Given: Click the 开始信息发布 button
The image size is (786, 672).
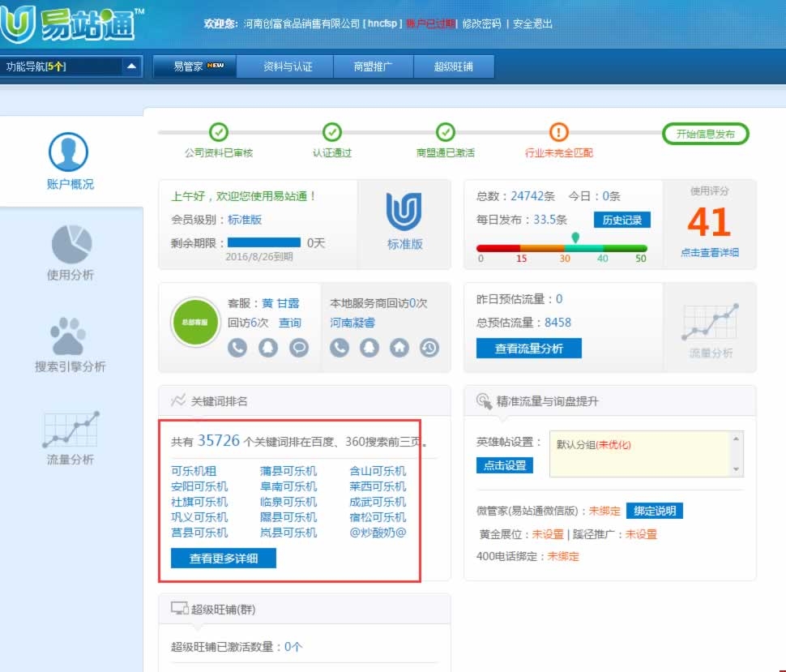Looking at the screenshot, I should 705,134.
